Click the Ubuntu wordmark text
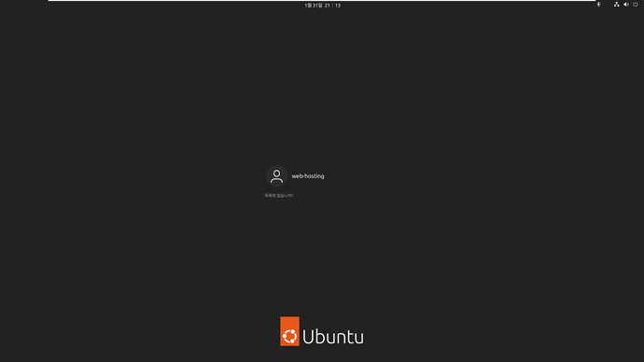This screenshot has height=362, width=644. point(333,337)
